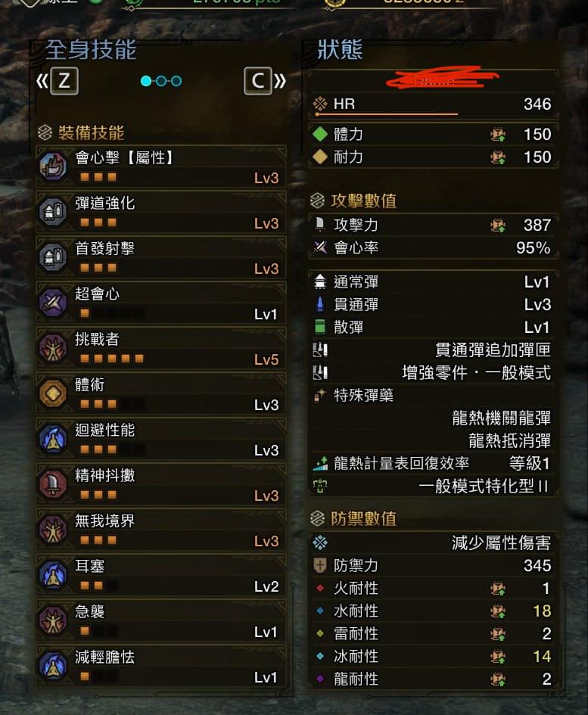Click the 會心擊【屬性】 skill icon
This screenshot has height=715, width=588.
(53, 166)
